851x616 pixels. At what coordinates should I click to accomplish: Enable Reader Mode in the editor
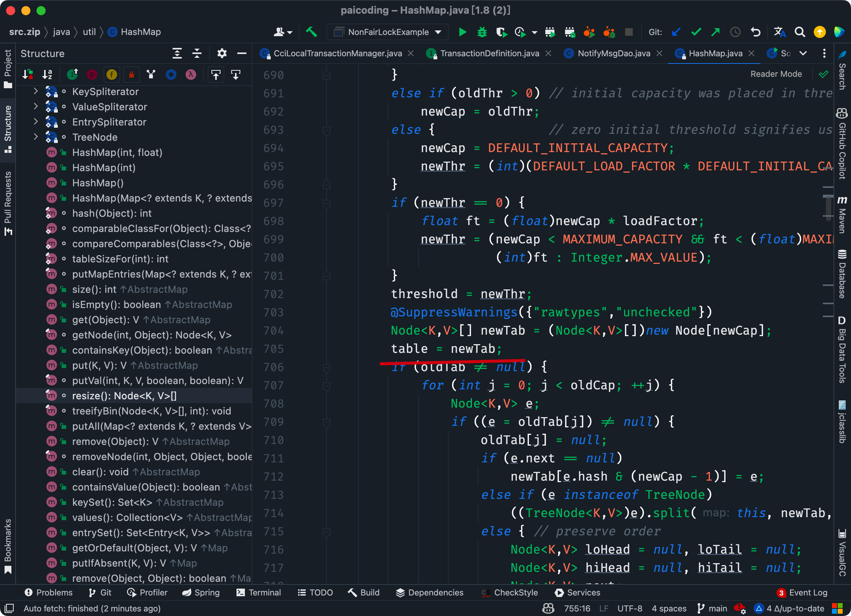[x=776, y=73]
